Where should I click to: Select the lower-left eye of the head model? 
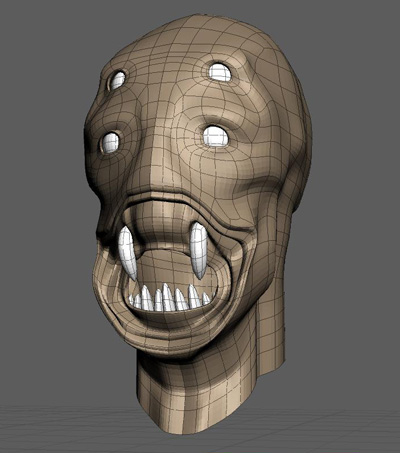pyautogui.click(x=111, y=142)
